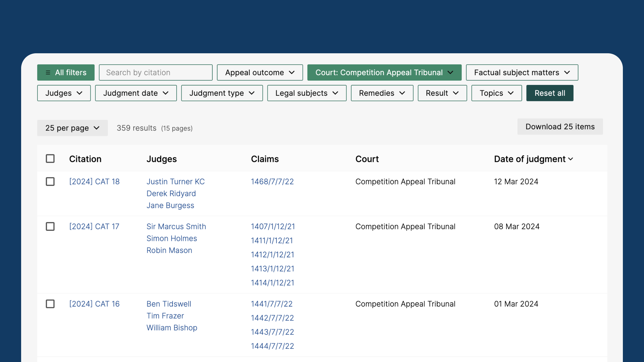
Task: Tick the select-all checkbox in header
Action: click(x=50, y=159)
